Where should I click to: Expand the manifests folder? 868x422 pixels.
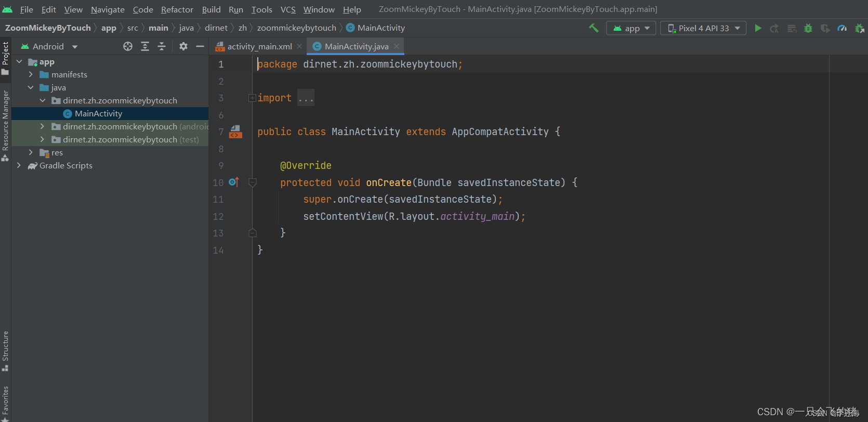31,75
